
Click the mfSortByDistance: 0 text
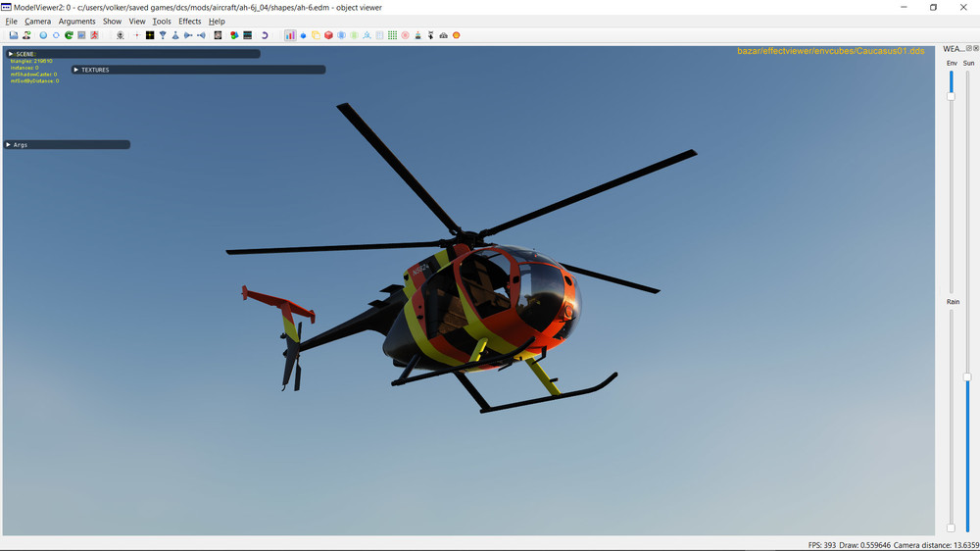pyautogui.click(x=35, y=80)
